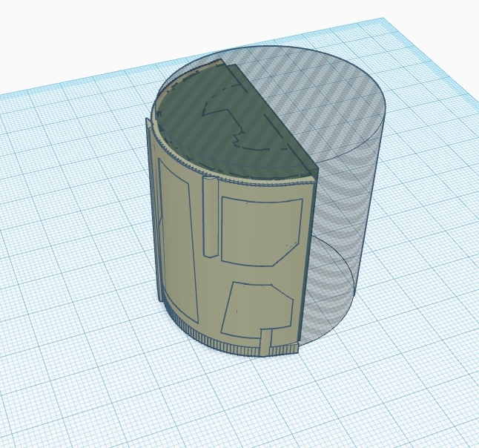Select the small rectangular tab at shell base
The image size is (479, 448).
click(x=266, y=343)
